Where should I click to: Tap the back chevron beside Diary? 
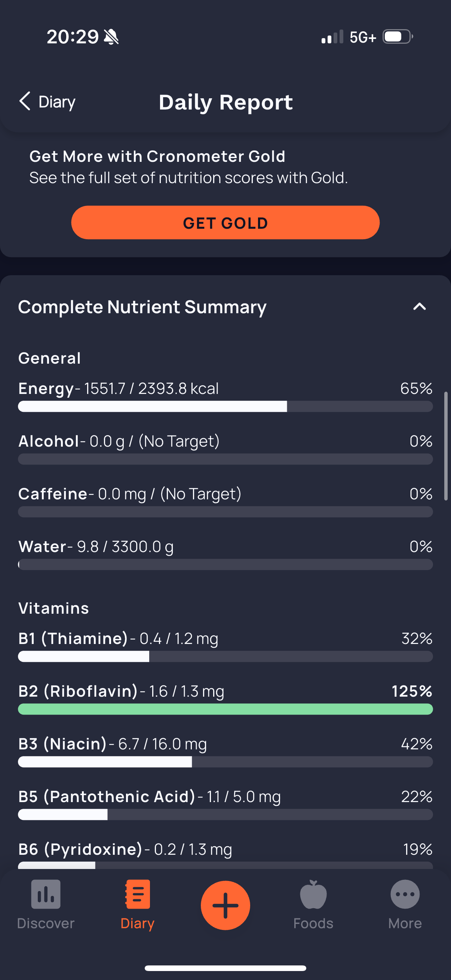pos(25,101)
